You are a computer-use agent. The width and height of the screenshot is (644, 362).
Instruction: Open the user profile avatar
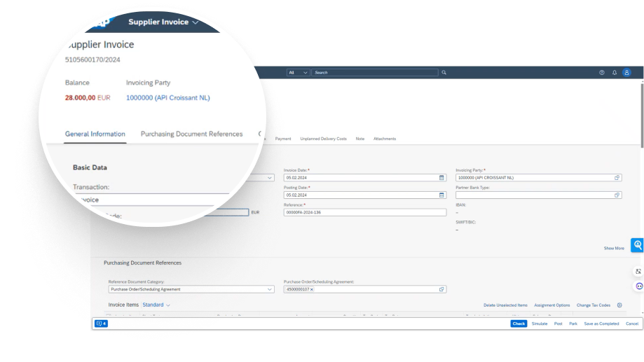pos(626,73)
